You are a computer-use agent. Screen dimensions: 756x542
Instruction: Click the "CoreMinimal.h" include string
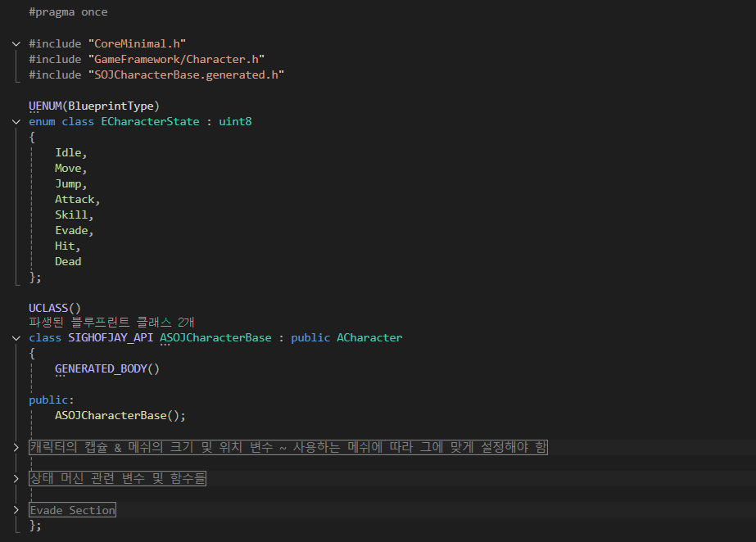click(137, 44)
